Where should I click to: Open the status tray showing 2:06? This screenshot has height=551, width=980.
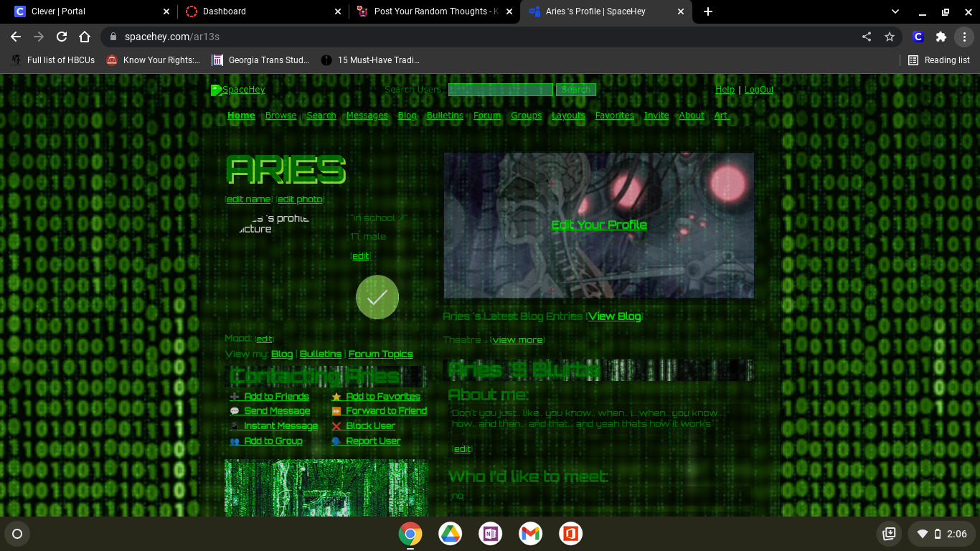tap(941, 534)
